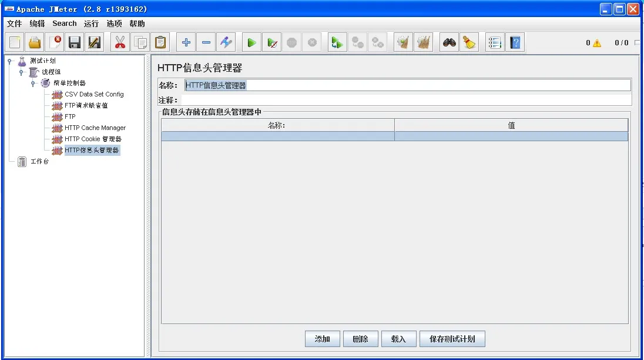Shut down all remote engines icon
The width and height of the screenshot is (644, 360).
click(x=377, y=42)
